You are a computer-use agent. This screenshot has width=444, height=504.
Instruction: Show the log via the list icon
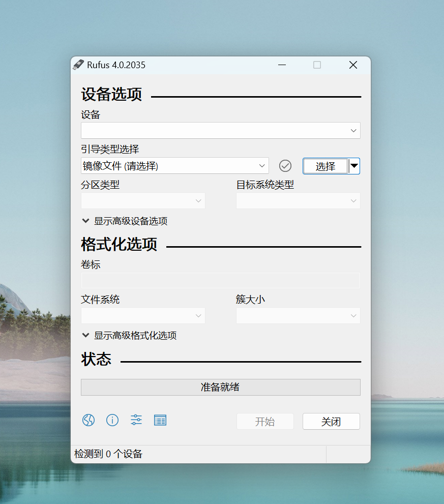pyautogui.click(x=160, y=420)
